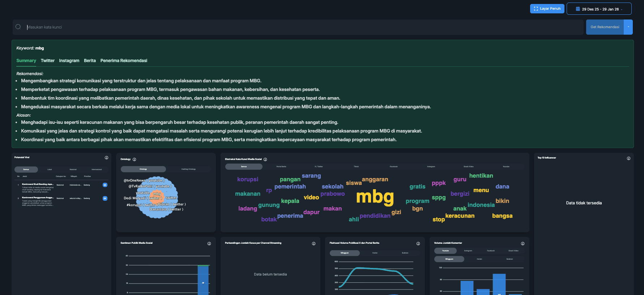
Task: Switch to the Instagram recommendation tab
Action: pos(69,61)
